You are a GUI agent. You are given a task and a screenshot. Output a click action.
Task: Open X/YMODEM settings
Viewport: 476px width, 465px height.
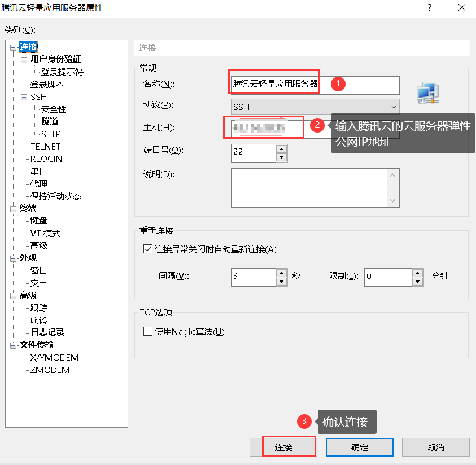54,358
